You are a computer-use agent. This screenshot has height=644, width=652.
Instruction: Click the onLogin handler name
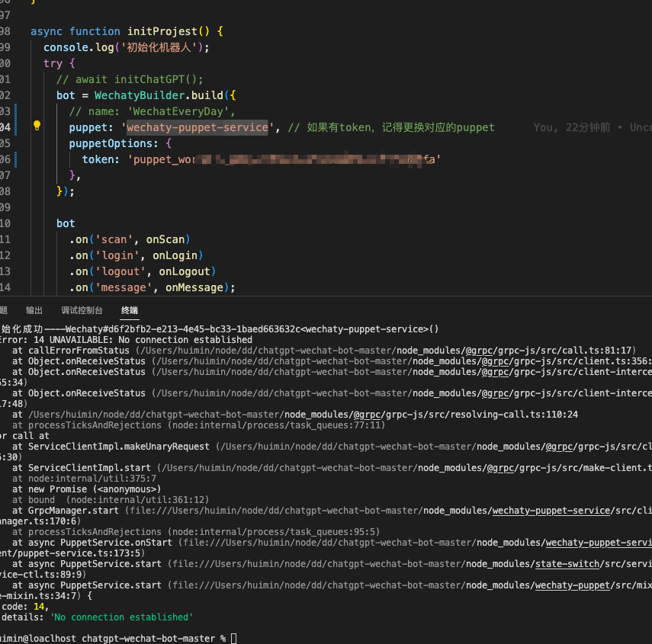[x=175, y=255]
